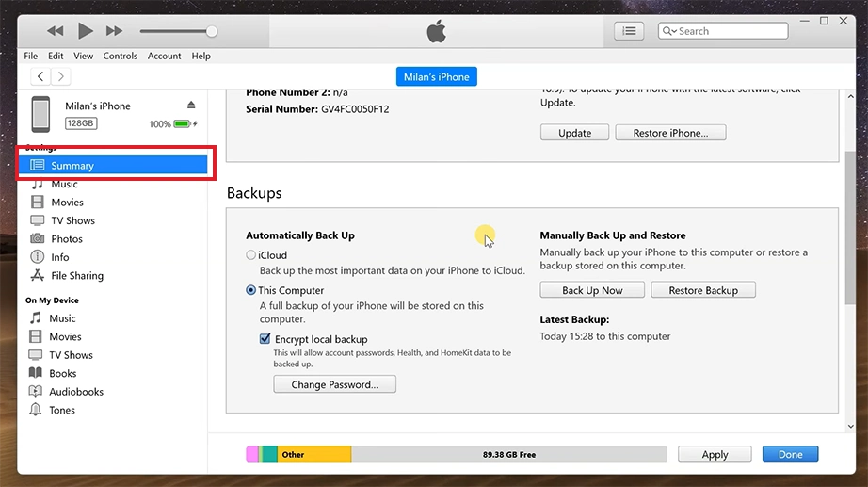Open the Edit menu
The width and height of the screenshot is (868, 487).
(56, 56)
